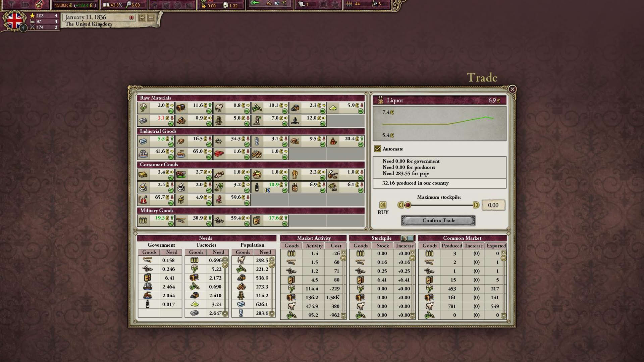Select the Steel good priced 5.3
644x362 pixels.
[156, 141]
